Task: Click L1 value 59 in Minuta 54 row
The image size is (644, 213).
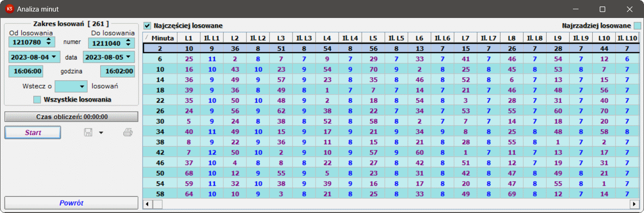Action: click(189, 183)
